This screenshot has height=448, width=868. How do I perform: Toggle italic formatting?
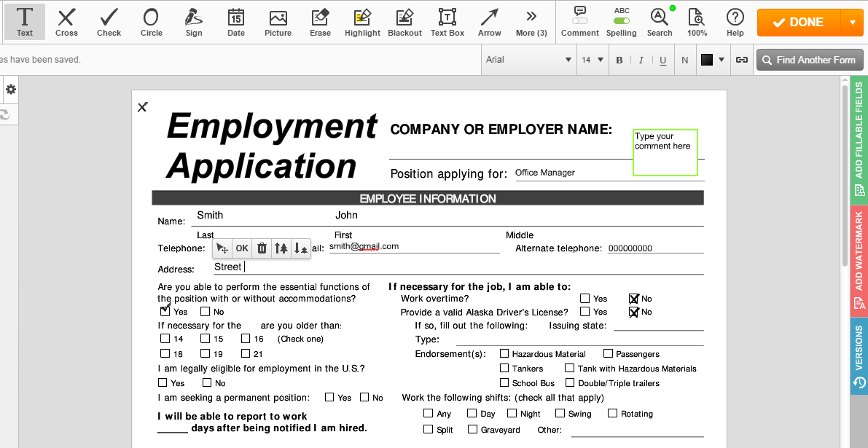point(641,60)
